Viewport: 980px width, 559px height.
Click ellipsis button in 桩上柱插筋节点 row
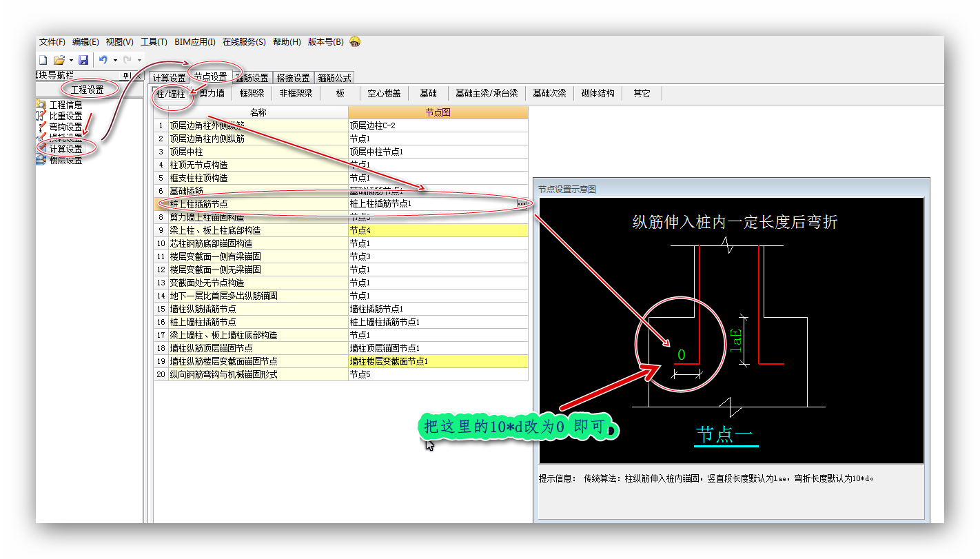[522, 204]
